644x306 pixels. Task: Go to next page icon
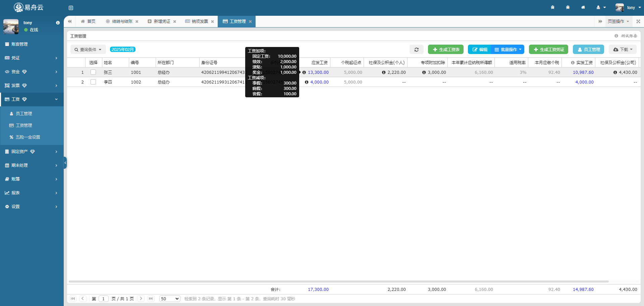tap(141, 299)
